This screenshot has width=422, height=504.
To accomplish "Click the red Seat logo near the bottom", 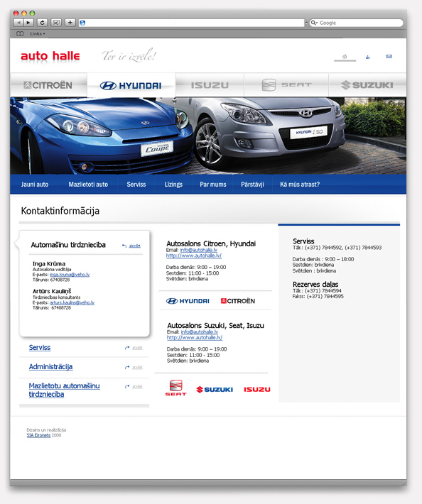I will coord(175,388).
